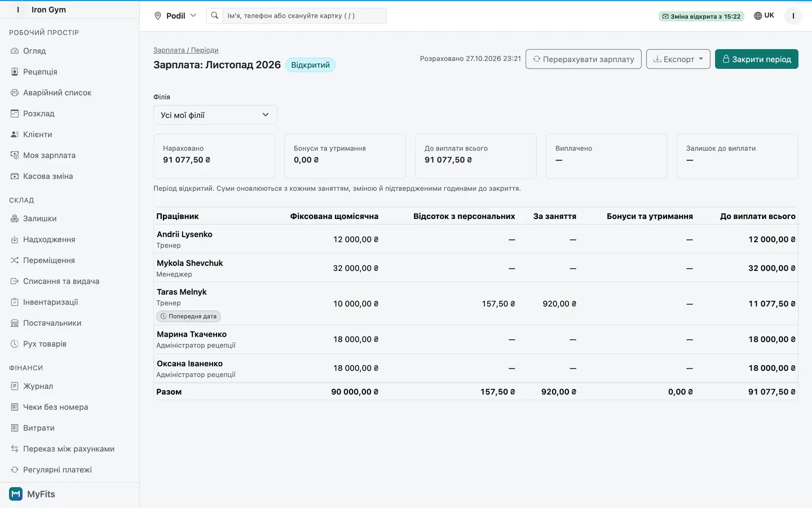The width and height of the screenshot is (812, 508).
Task: Open Журнал in the finance menu
Action: [x=38, y=386]
